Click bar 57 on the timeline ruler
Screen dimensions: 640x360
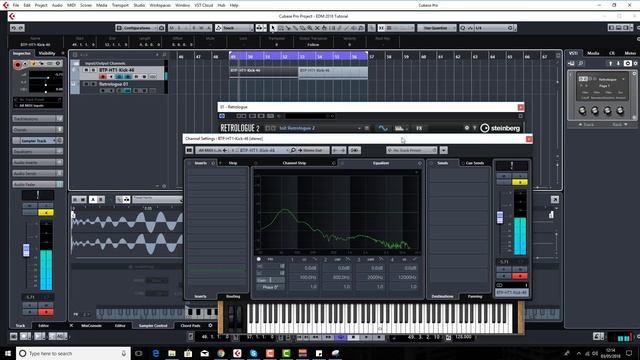pyautogui.click(x=372, y=57)
